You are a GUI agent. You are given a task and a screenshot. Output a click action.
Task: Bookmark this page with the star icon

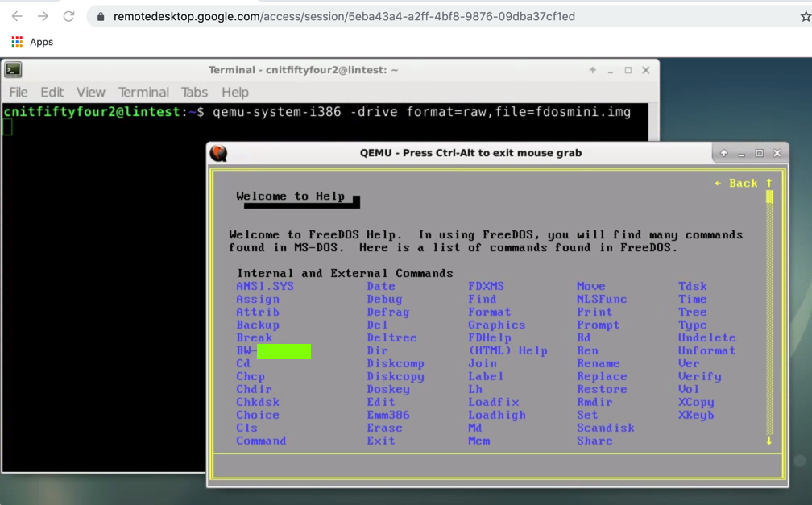pyautogui.click(x=806, y=17)
